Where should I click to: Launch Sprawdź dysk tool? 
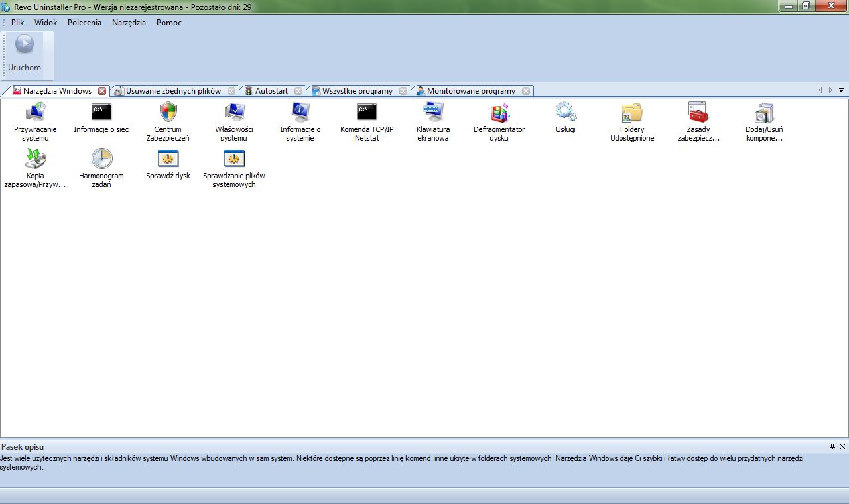[x=168, y=164]
